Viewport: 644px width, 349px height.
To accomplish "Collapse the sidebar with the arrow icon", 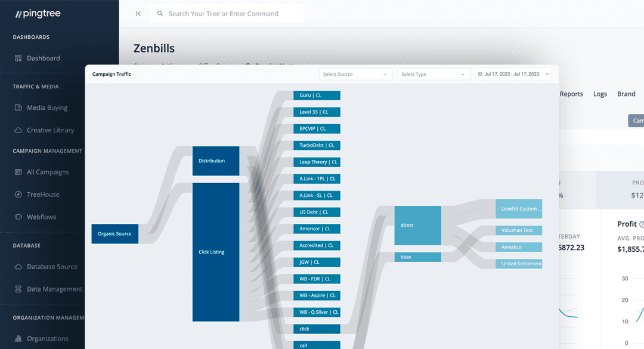I will (138, 14).
